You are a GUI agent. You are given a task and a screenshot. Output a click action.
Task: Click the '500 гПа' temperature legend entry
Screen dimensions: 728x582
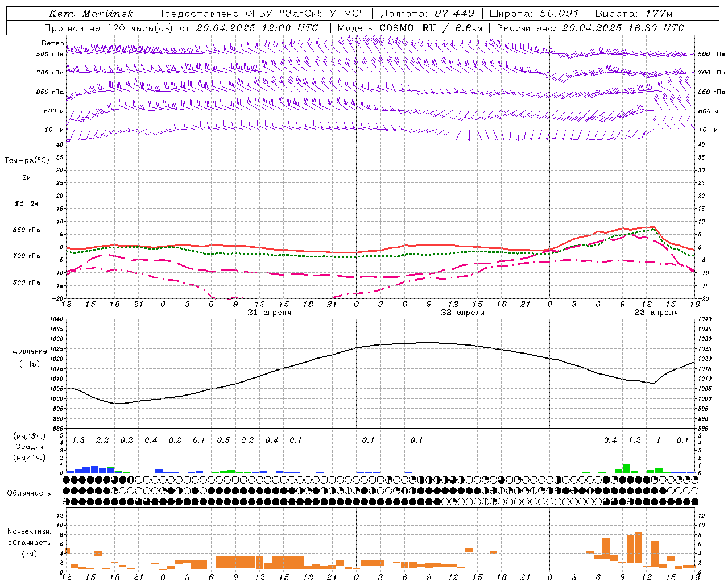coord(27,282)
